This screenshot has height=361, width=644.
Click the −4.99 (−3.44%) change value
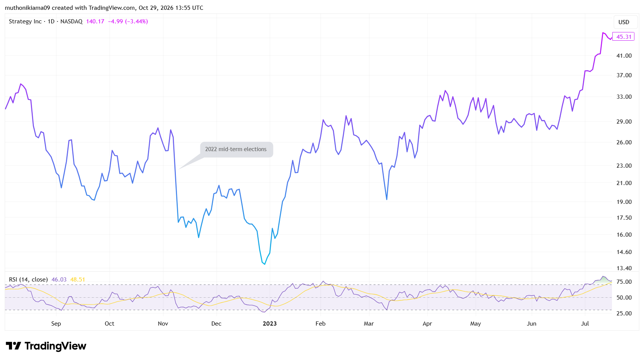[128, 21]
